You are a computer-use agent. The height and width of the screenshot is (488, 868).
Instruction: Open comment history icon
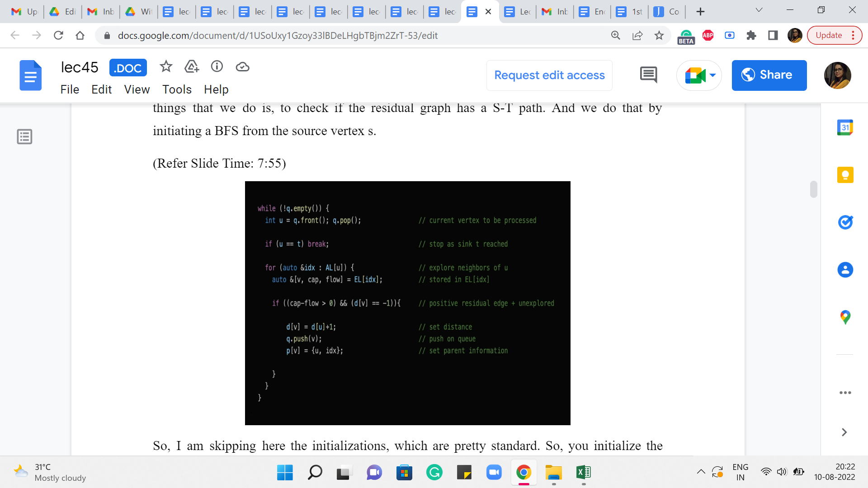648,75
